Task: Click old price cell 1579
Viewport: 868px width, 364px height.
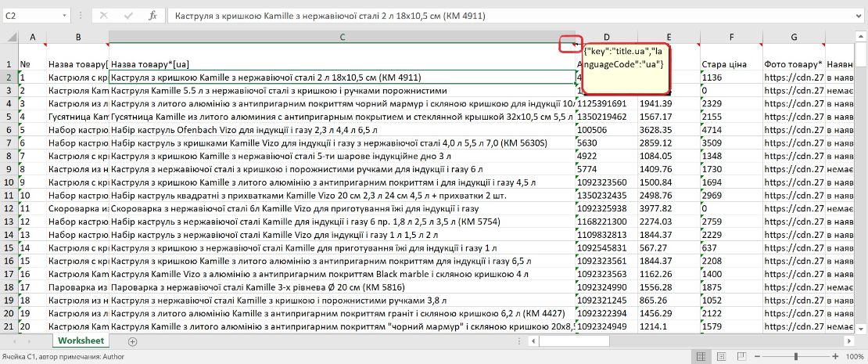Action: (731, 326)
